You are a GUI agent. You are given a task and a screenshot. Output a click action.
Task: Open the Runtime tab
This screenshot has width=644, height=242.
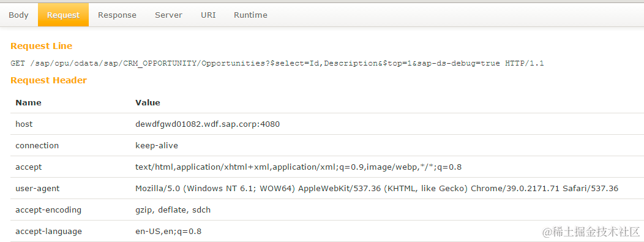pyautogui.click(x=250, y=15)
